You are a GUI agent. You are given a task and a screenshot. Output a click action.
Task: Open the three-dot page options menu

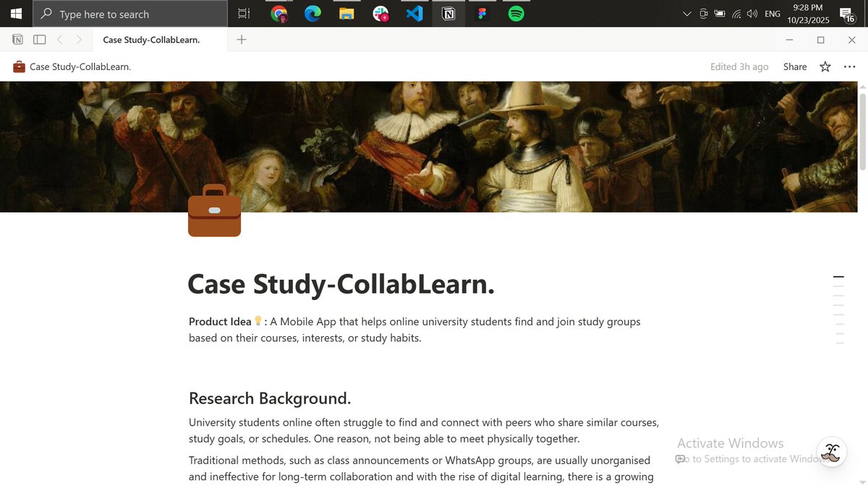pyautogui.click(x=849, y=67)
